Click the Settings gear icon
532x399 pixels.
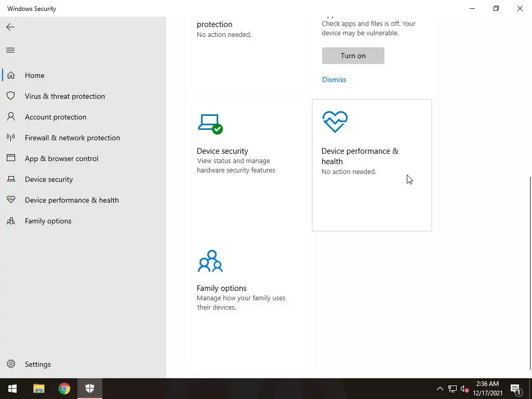(x=11, y=364)
